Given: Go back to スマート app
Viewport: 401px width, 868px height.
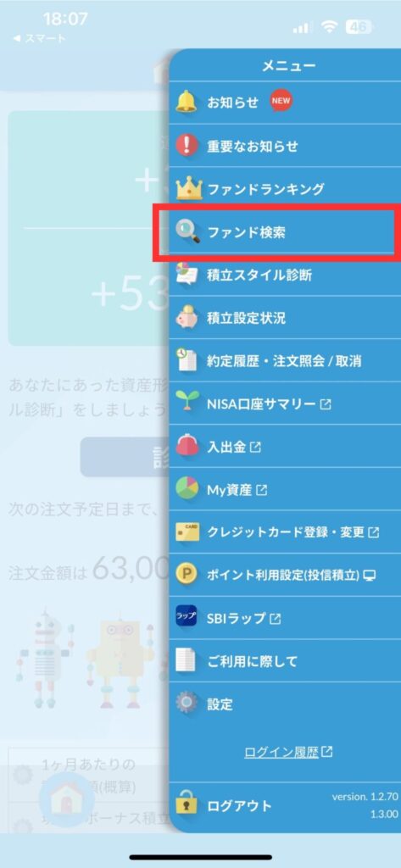Looking at the screenshot, I should (39, 39).
